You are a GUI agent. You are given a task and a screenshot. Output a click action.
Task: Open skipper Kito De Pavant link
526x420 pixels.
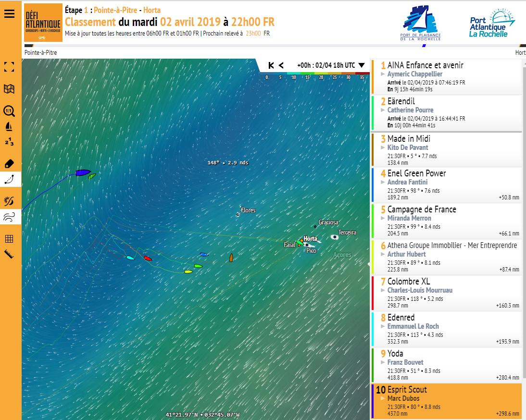(x=408, y=148)
